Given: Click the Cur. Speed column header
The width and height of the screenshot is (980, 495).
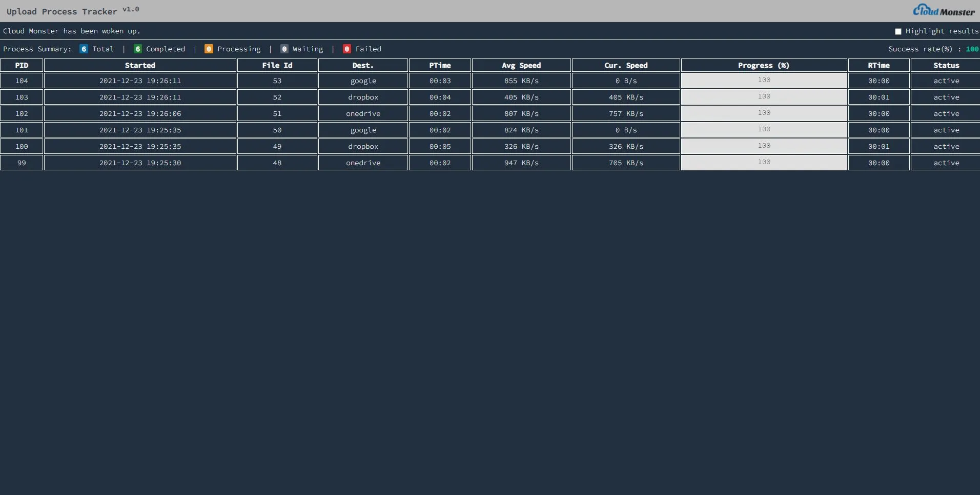Looking at the screenshot, I should click(x=626, y=65).
